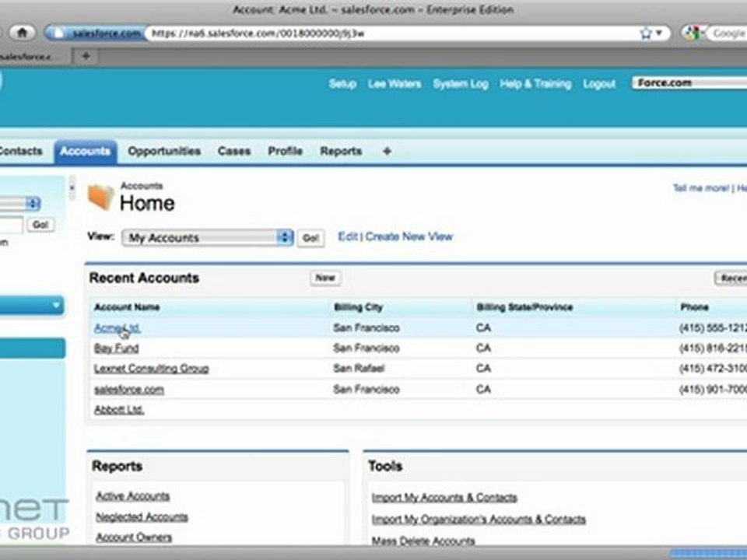The image size is (747, 560).
Task: Open a new browser tab with plus
Action: [86, 56]
